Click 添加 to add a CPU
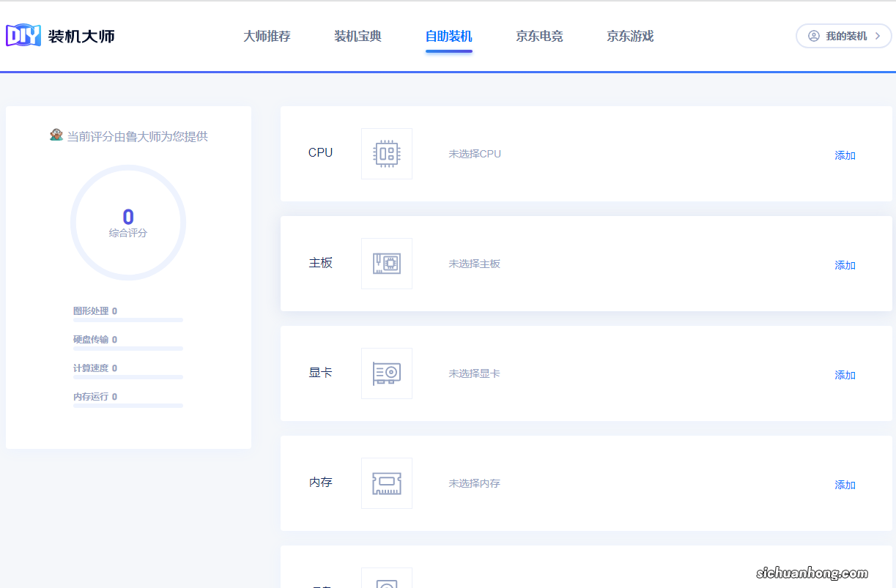 (x=845, y=155)
